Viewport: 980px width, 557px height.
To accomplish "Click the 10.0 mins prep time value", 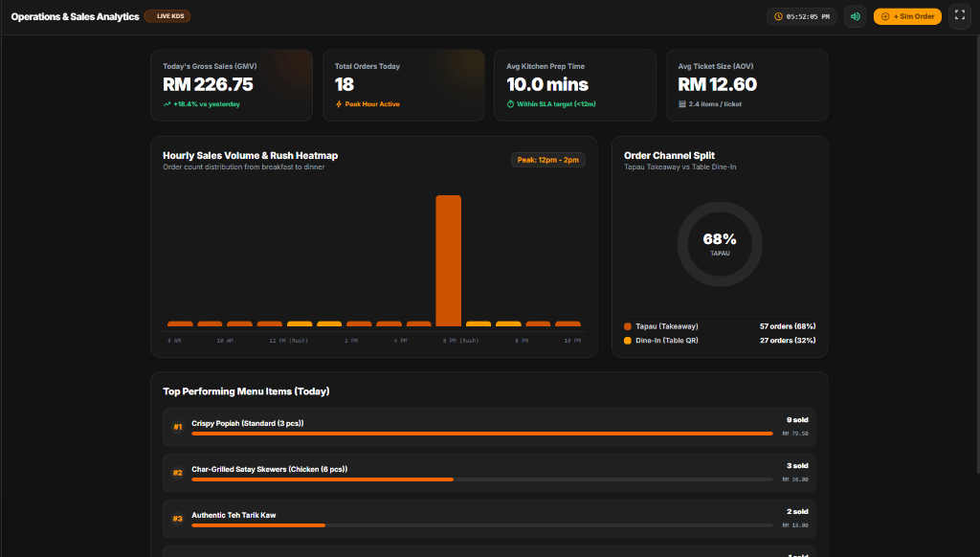I will coord(547,84).
